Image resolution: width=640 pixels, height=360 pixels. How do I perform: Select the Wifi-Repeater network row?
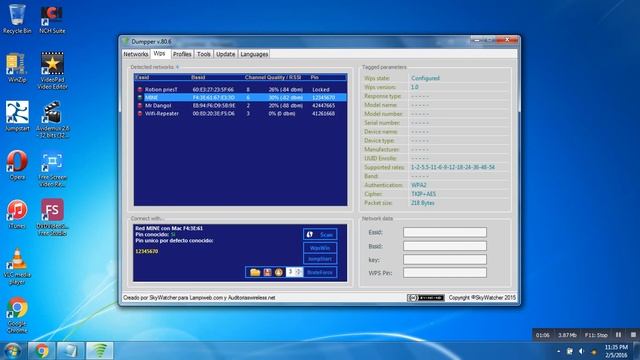[241, 113]
